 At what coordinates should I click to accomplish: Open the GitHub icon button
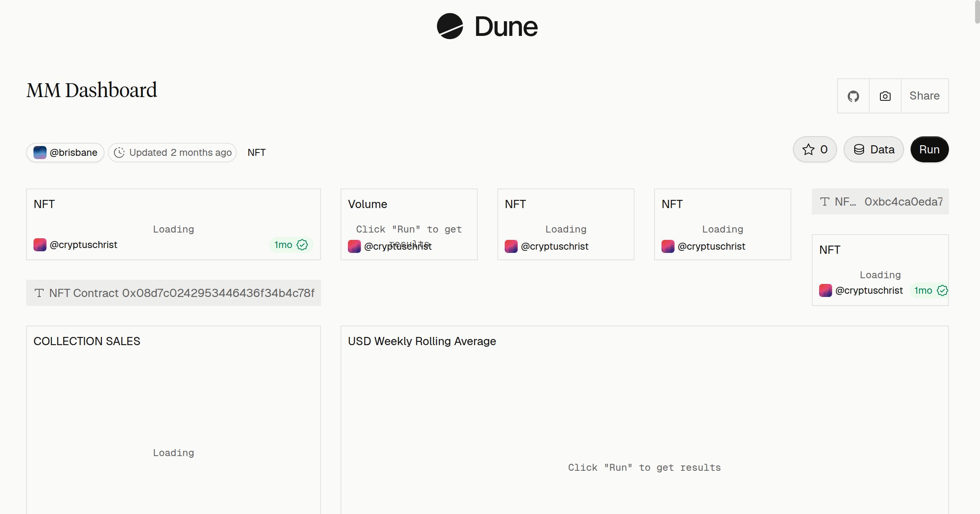point(853,96)
